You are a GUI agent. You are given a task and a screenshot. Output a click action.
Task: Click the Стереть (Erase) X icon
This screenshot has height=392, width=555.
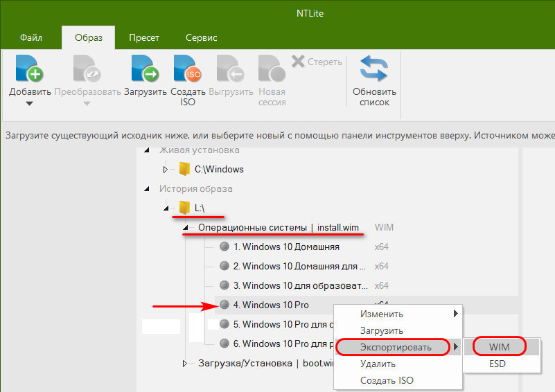299,62
